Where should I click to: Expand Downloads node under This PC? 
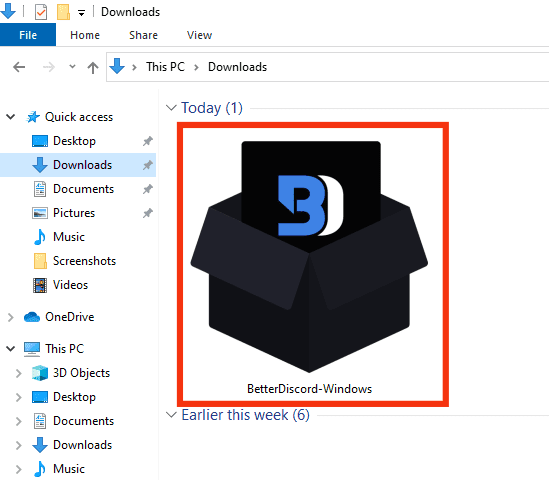[19, 445]
